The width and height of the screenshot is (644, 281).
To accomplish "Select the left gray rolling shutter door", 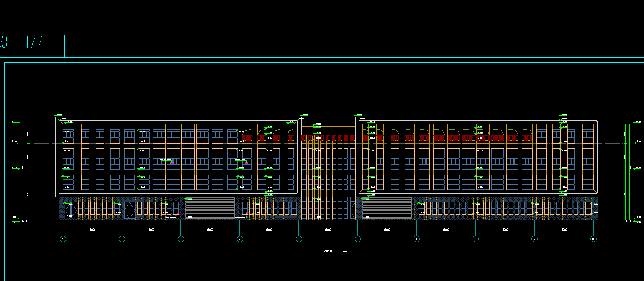I will [210, 208].
